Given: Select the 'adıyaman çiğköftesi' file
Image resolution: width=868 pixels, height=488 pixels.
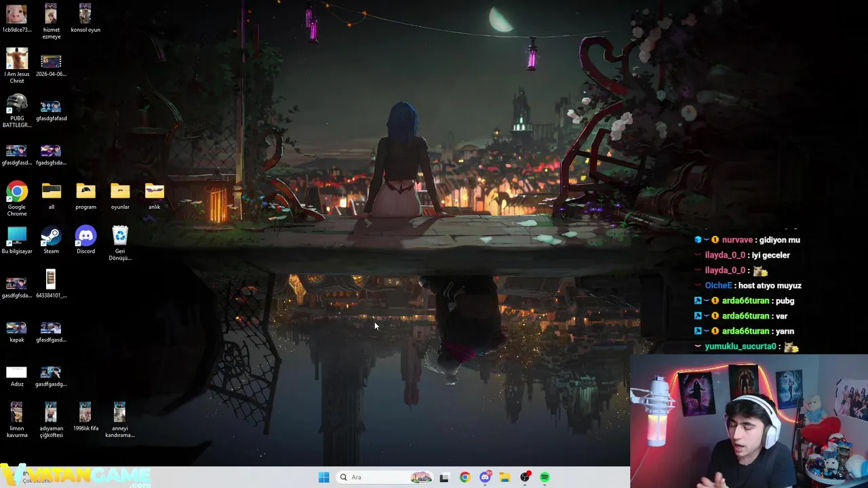Looking at the screenshot, I should (x=51, y=420).
